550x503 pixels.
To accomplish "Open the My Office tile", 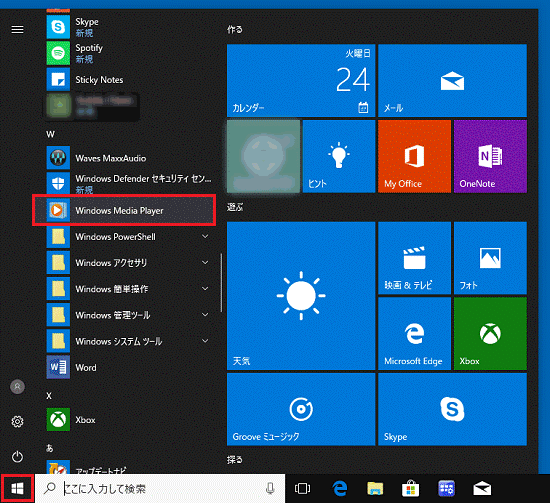I will [415, 156].
